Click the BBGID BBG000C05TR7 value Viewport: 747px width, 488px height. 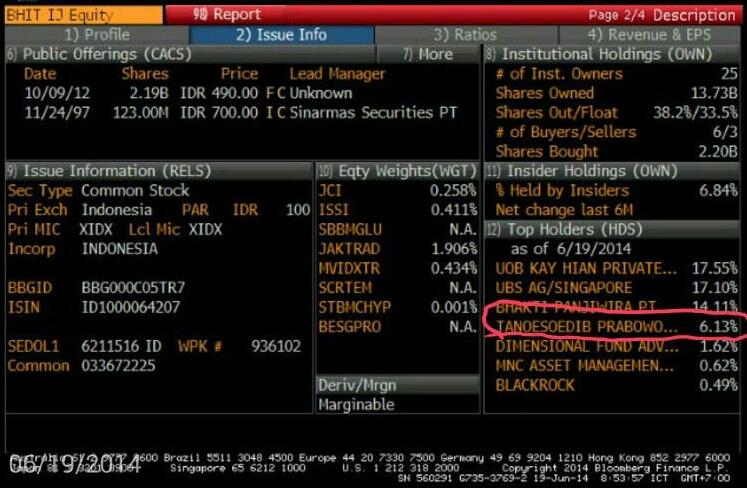(133, 288)
